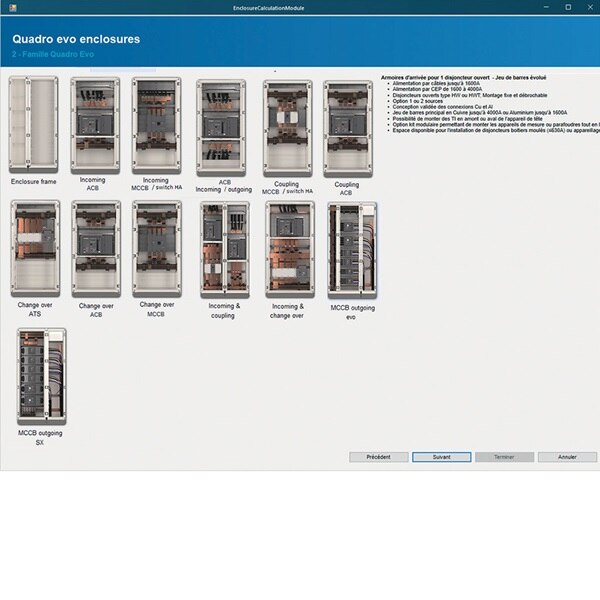Pick the MCCB outgoing evo enclosure
Image resolution: width=600 pixels, height=600 pixels.
(x=352, y=251)
